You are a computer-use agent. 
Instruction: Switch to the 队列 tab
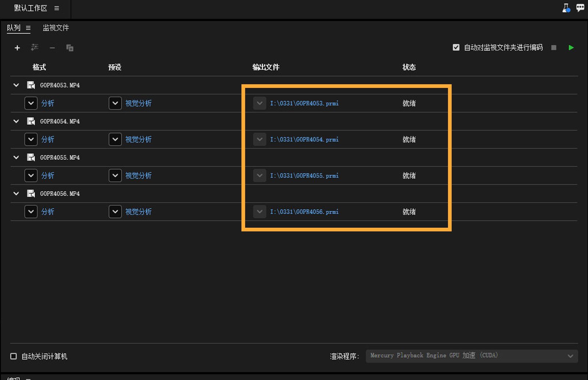point(14,28)
